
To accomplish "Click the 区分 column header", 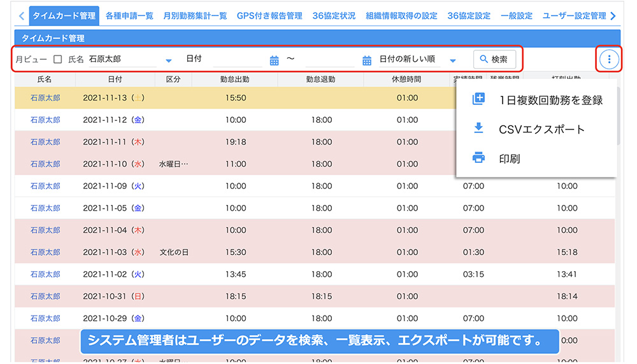I will coord(173,79).
